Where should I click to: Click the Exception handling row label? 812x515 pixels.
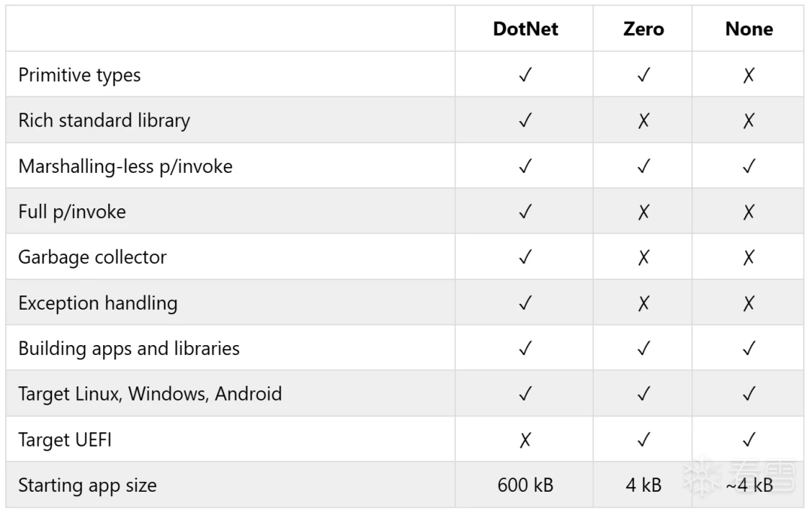tap(97, 303)
